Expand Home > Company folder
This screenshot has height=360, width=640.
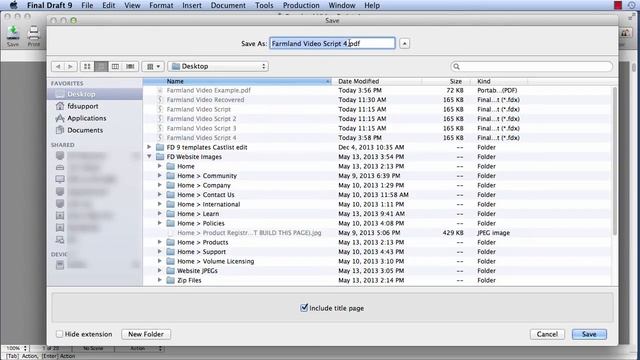point(160,185)
